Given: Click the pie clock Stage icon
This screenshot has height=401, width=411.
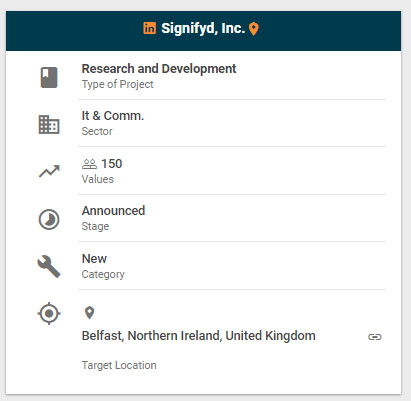Looking at the screenshot, I should point(49,219).
